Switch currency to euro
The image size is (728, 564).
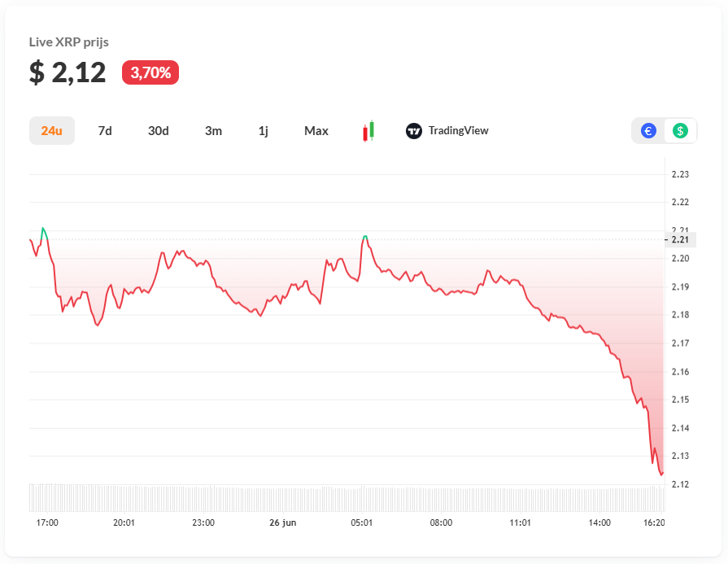coord(648,130)
